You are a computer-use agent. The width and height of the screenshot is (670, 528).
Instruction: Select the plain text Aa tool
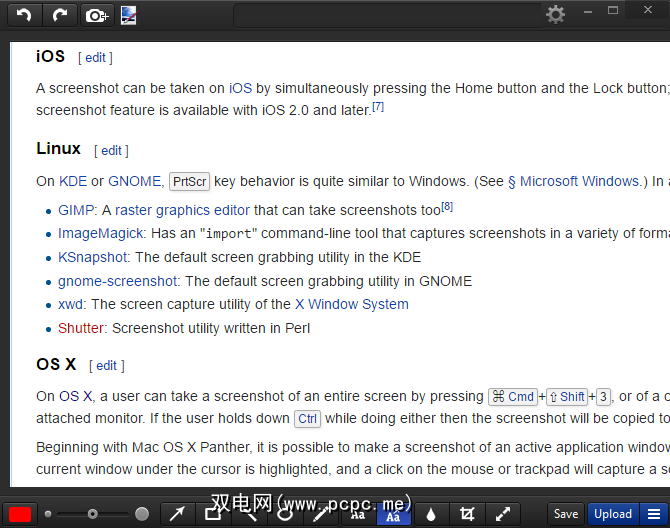point(358,514)
